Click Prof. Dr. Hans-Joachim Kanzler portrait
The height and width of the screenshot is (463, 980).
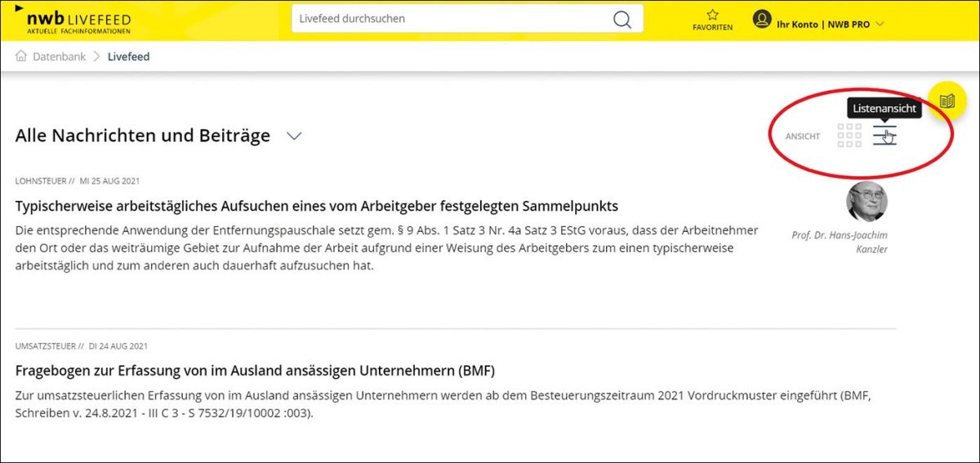click(x=866, y=202)
